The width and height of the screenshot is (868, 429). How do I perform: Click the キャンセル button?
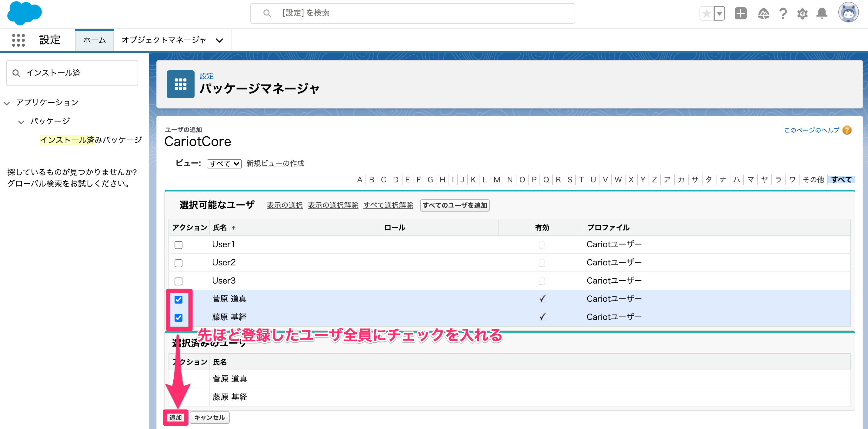209,417
